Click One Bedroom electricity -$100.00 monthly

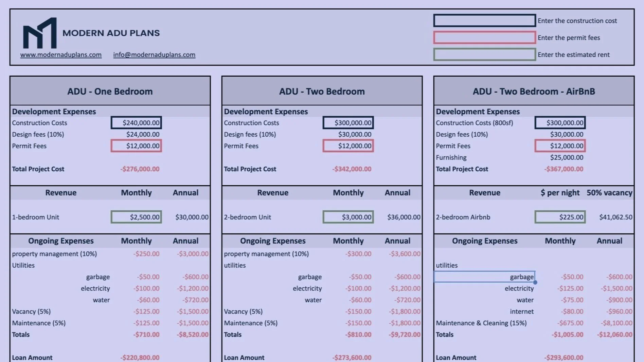point(146,288)
